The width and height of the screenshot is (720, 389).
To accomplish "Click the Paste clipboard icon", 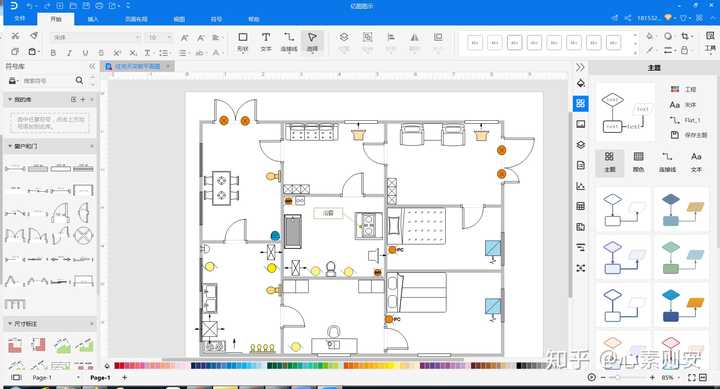I will (32, 51).
